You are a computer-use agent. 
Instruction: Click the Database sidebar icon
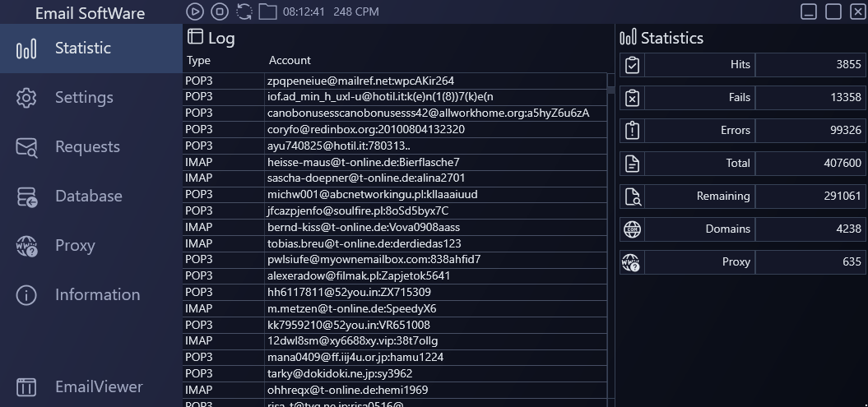[26, 197]
